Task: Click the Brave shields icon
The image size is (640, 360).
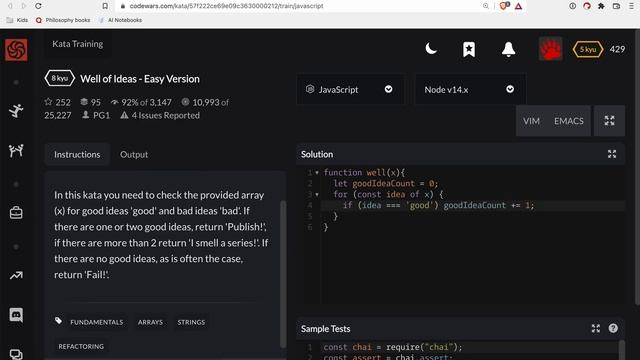Action: [x=504, y=6]
